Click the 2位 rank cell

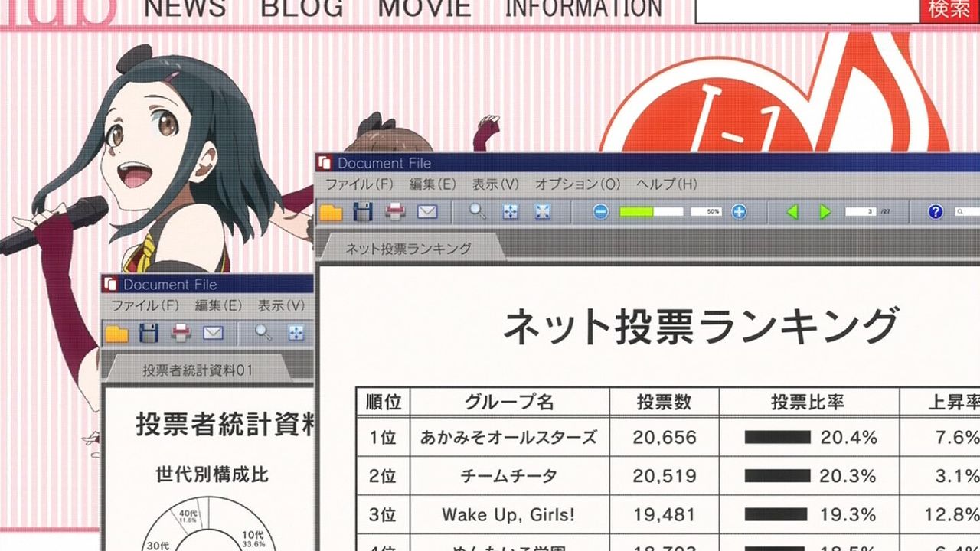pyautogui.click(x=383, y=476)
